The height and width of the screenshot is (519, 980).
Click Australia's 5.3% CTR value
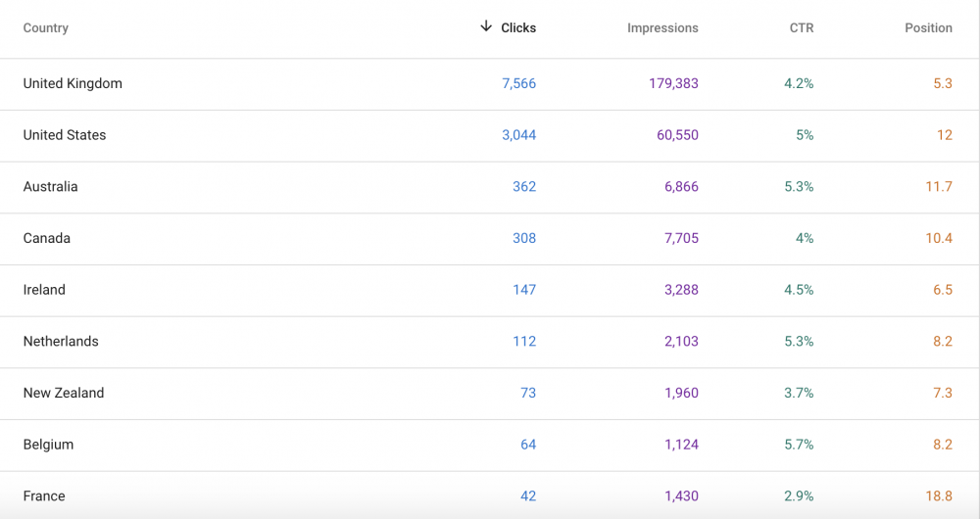click(799, 187)
